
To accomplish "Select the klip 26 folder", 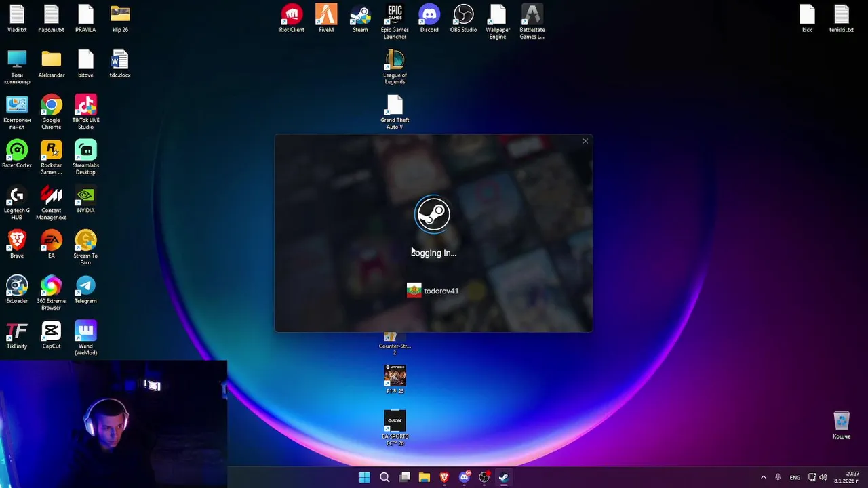I will pos(120,18).
